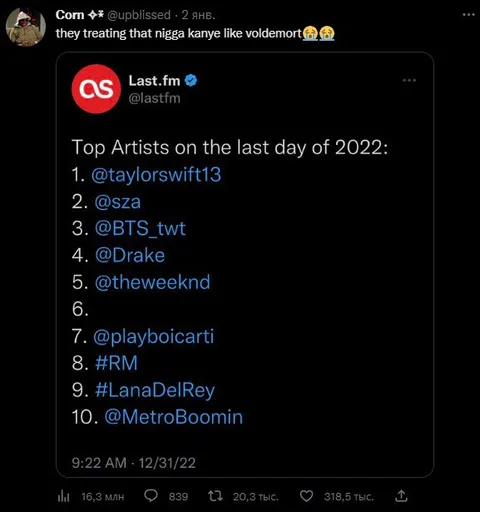
Task: Click the blue verified badge next to Last.fm
Action: 191,80
